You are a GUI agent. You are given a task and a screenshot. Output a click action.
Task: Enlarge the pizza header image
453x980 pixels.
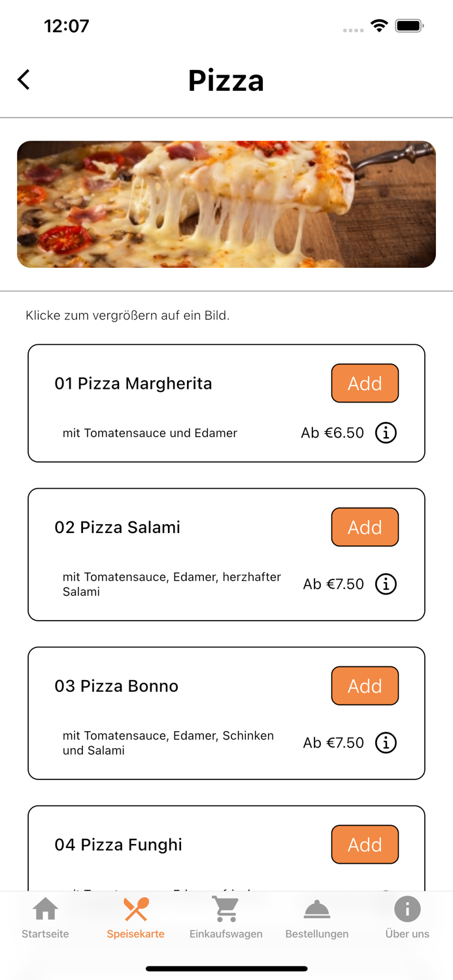[226, 204]
